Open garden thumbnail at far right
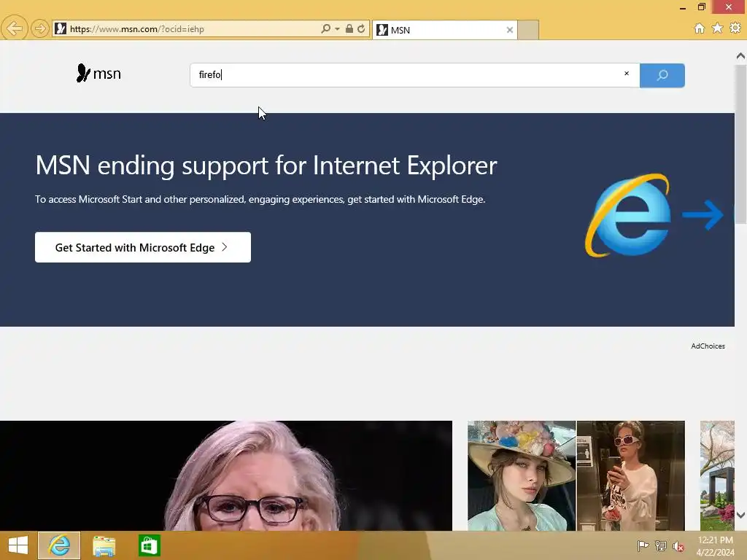747x560 pixels. 718,475
